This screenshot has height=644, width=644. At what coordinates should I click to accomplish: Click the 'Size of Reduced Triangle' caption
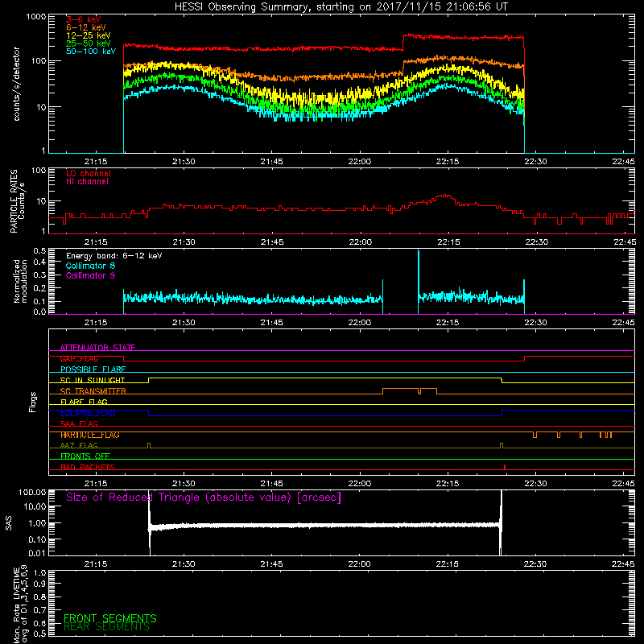pyautogui.click(x=204, y=497)
